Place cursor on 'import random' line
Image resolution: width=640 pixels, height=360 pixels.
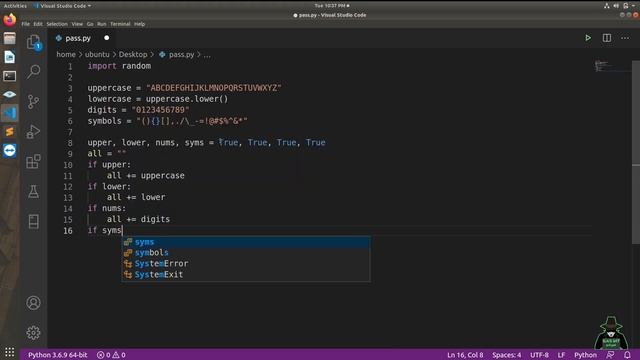point(119,66)
